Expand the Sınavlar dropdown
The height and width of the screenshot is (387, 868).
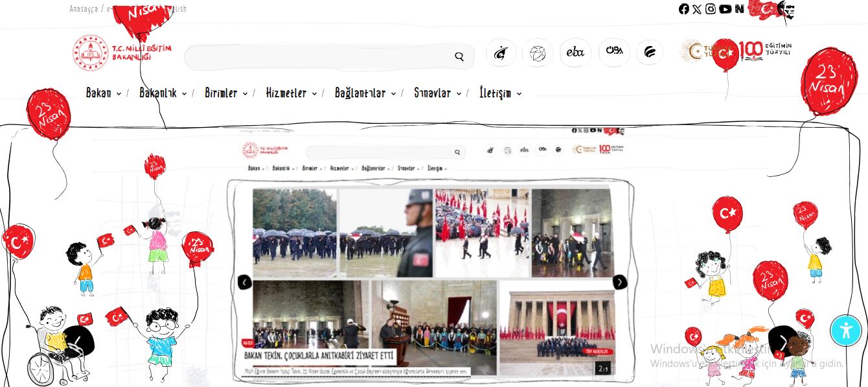pyautogui.click(x=435, y=93)
